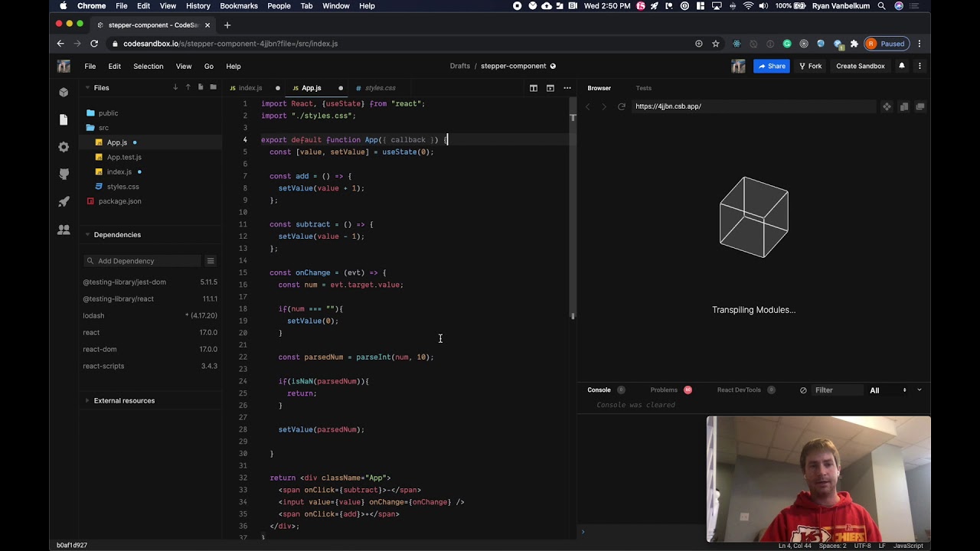The image size is (980, 551).
Task: Open the All log level dropdown
Action: tap(887, 390)
